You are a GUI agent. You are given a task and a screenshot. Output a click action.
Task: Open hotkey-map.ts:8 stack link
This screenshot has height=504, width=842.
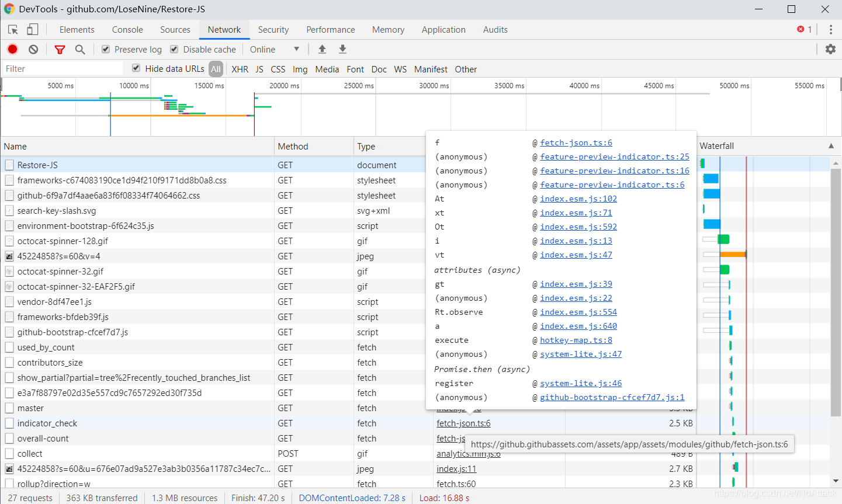[576, 340]
